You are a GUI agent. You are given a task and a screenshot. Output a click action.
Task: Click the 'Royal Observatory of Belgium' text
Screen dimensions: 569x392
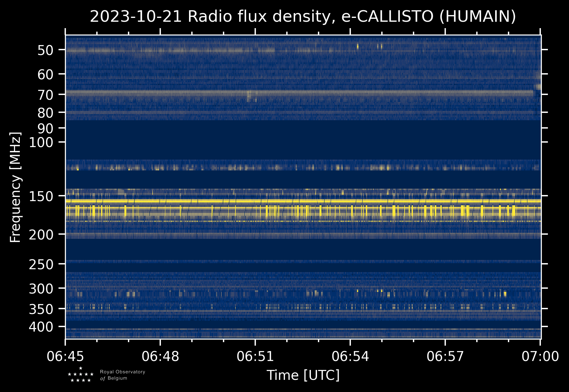pyautogui.click(x=122, y=375)
